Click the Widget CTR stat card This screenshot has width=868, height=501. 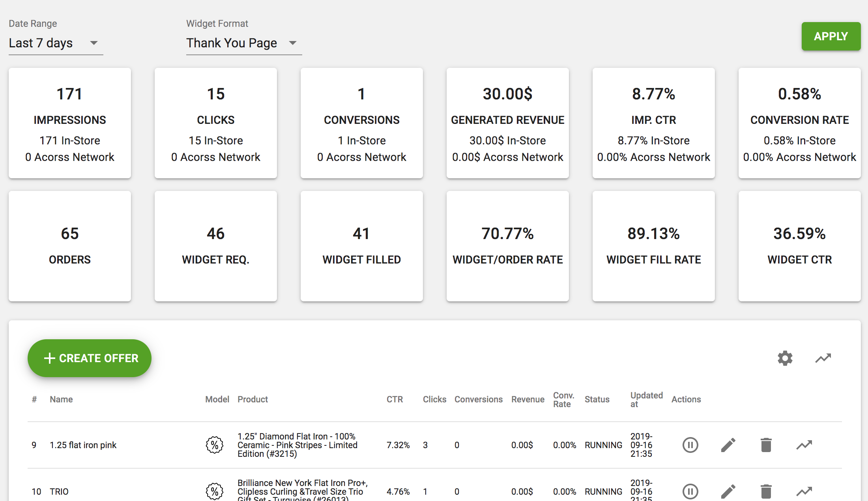pos(800,246)
